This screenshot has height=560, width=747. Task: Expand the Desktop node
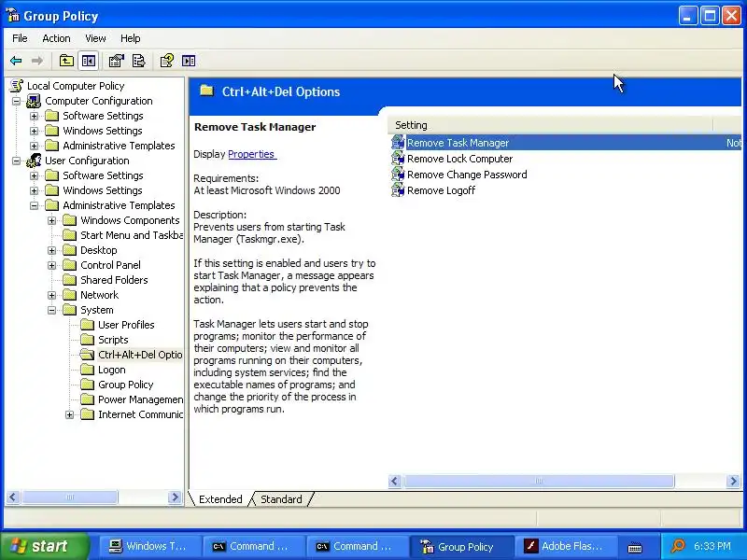tap(52, 250)
